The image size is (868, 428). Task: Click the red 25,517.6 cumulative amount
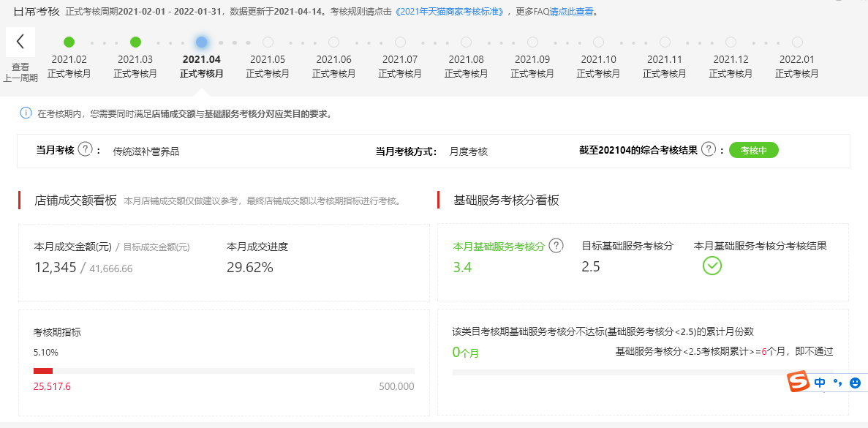[x=52, y=386]
